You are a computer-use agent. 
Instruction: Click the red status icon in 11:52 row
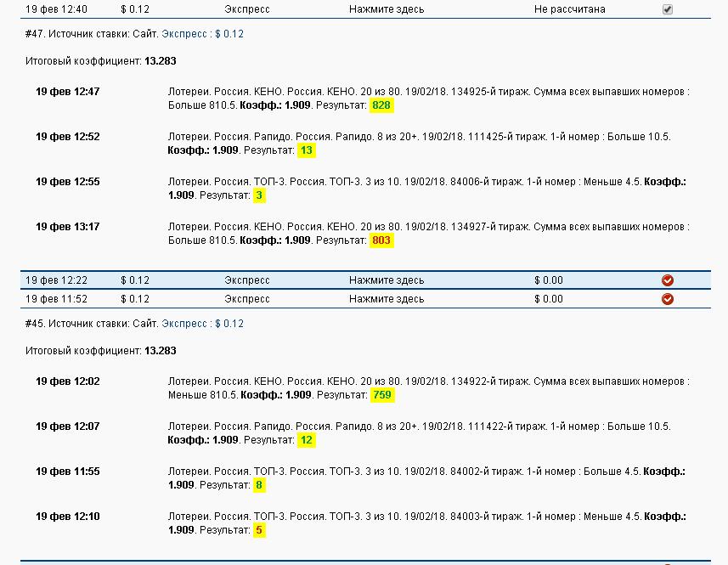tap(667, 299)
